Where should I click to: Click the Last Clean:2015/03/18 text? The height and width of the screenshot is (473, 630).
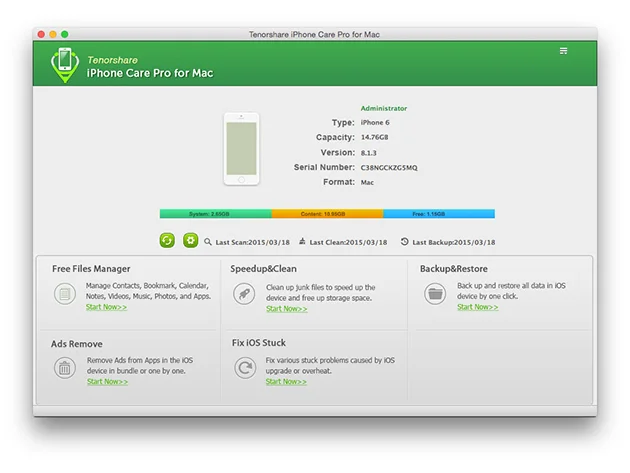(348, 242)
